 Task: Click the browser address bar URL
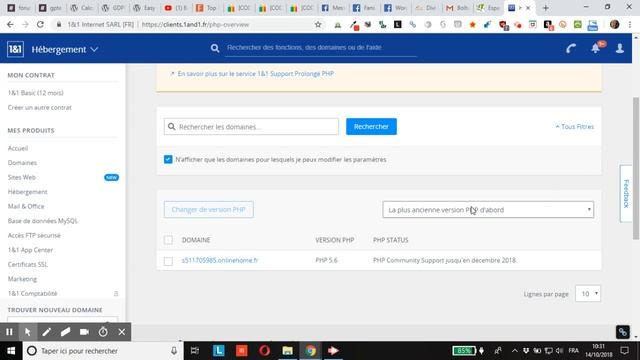[x=195, y=24]
